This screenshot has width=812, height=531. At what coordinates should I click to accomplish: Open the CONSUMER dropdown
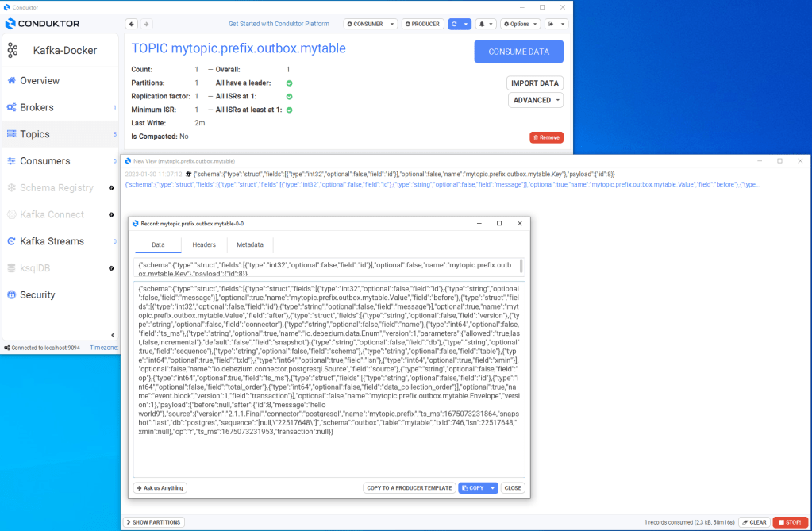tap(371, 24)
